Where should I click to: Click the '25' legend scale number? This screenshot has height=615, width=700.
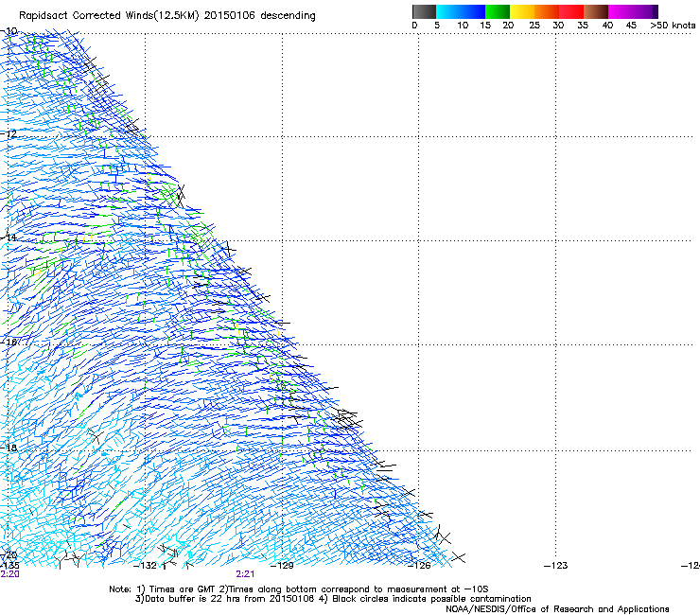coord(534,26)
